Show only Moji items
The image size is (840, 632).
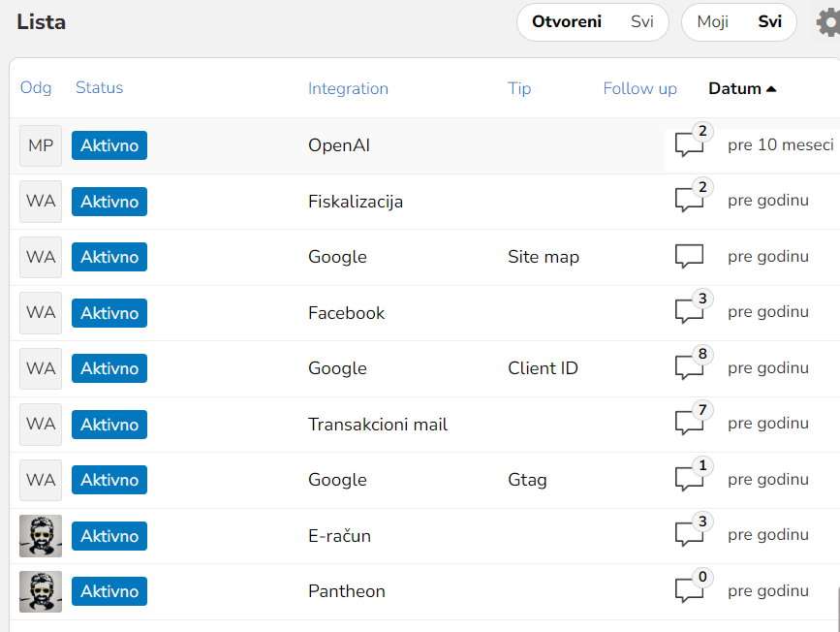(713, 22)
